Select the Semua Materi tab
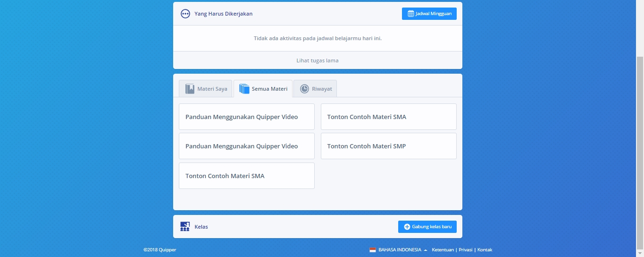Image resolution: width=644 pixels, height=257 pixels. (x=263, y=89)
